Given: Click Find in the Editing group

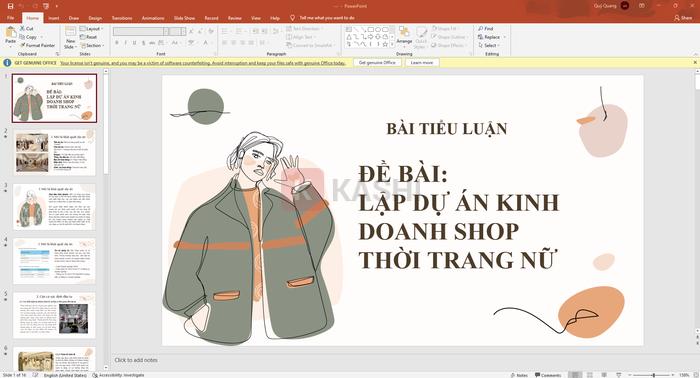Looking at the screenshot, I should coord(486,29).
